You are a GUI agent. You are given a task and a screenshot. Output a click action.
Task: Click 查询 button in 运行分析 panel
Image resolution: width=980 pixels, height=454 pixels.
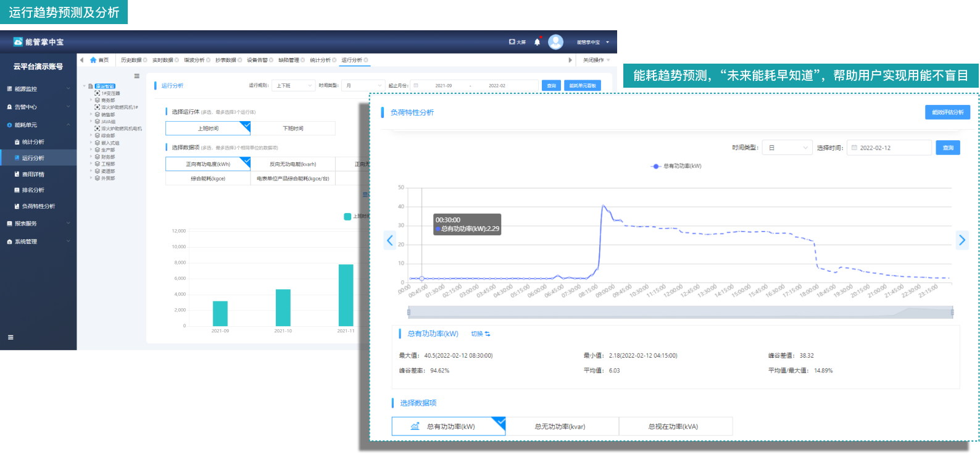click(x=551, y=86)
